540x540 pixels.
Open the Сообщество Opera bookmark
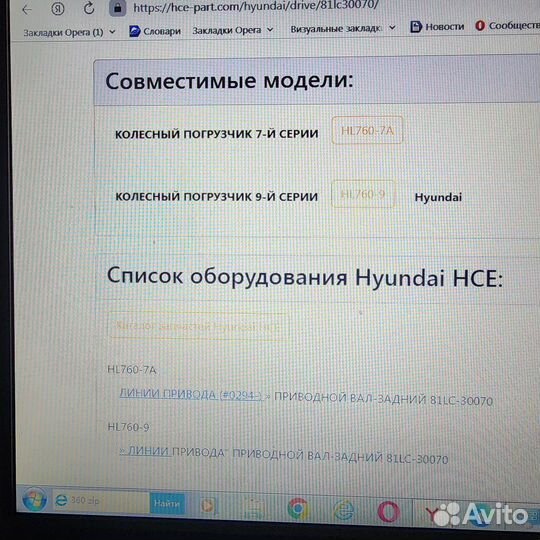(507, 25)
